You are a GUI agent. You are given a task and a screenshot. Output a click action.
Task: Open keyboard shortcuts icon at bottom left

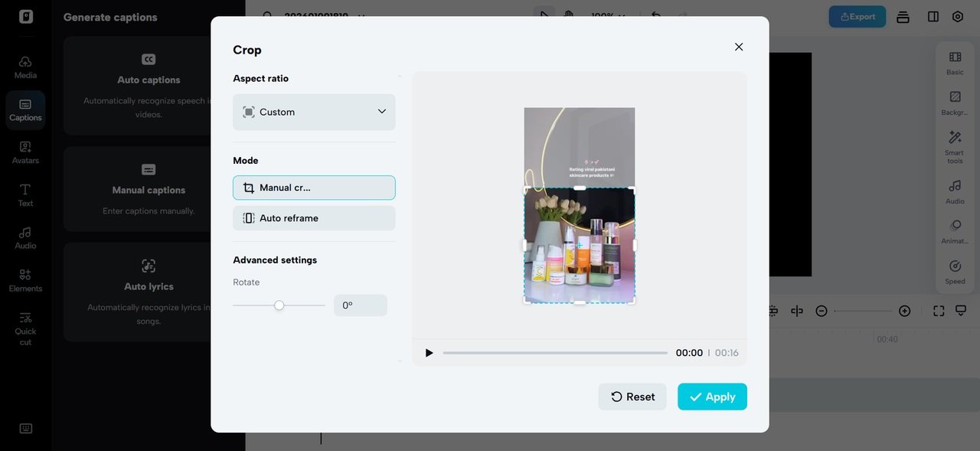pos(25,429)
